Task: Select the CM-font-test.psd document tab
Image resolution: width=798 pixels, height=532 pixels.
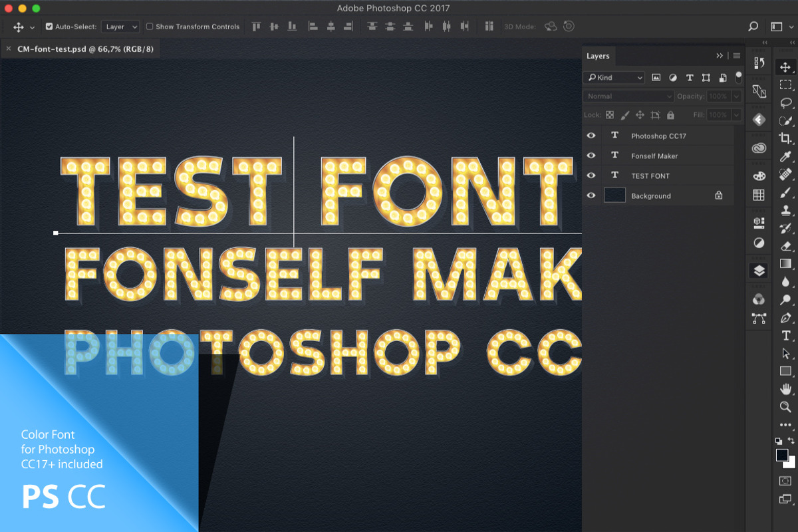Action: pos(81,49)
